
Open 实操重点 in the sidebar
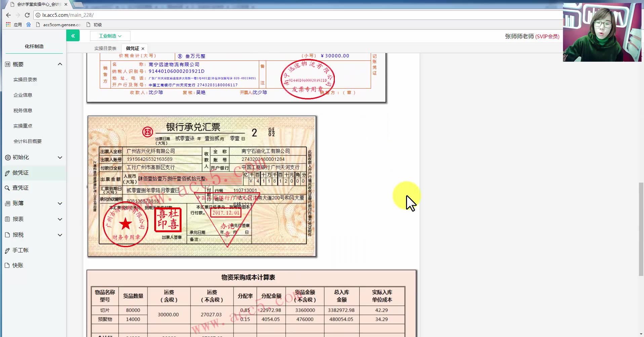[23, 126]
